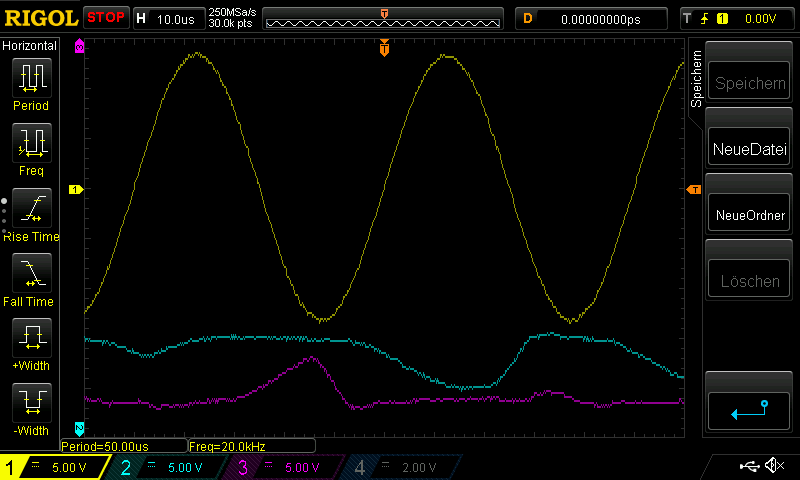Click the back arrow return button
Image resolution: width=800 pixels, height=480 pixels.
coord(749,410)
